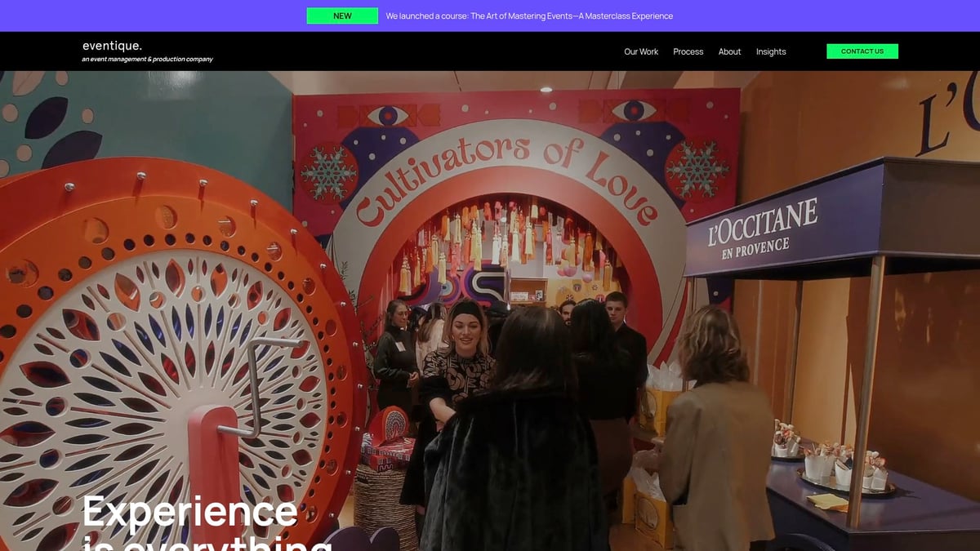Click the purple announcement bar
Viewport: 980px width, 551px height.
[x=490, y=15]
